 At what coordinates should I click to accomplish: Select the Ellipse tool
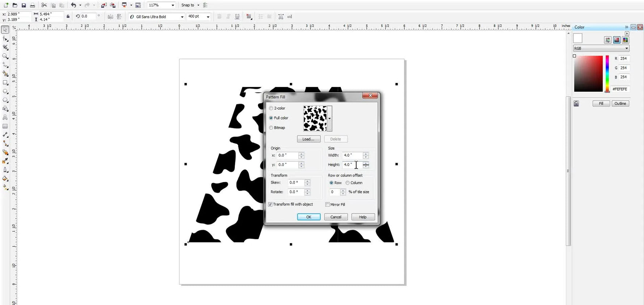tap(5, 91)
